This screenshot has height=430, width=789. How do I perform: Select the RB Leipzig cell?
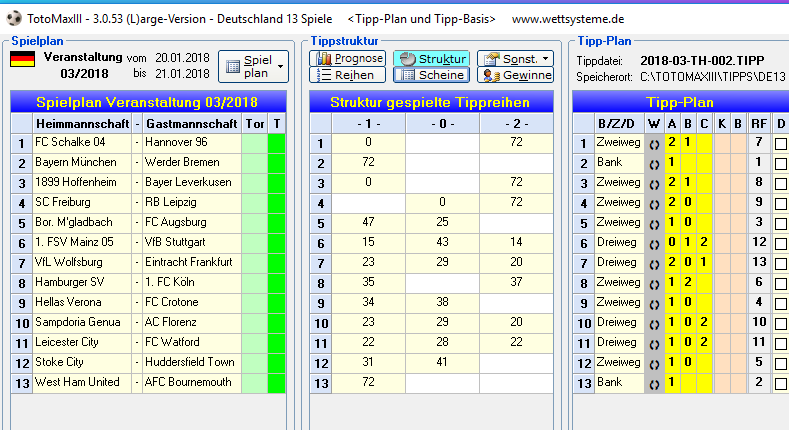tap(192, 203)
